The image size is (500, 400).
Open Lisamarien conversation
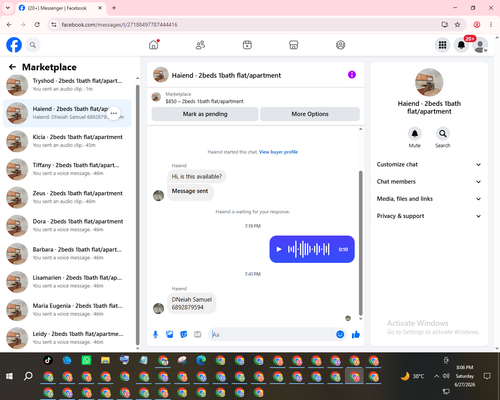[67, 282]
